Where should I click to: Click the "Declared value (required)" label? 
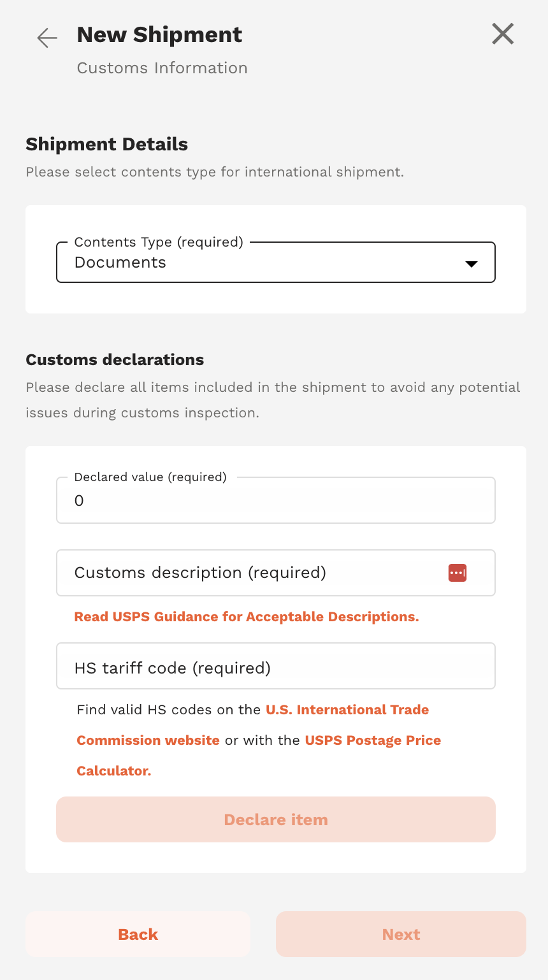(x=150, y=477)
